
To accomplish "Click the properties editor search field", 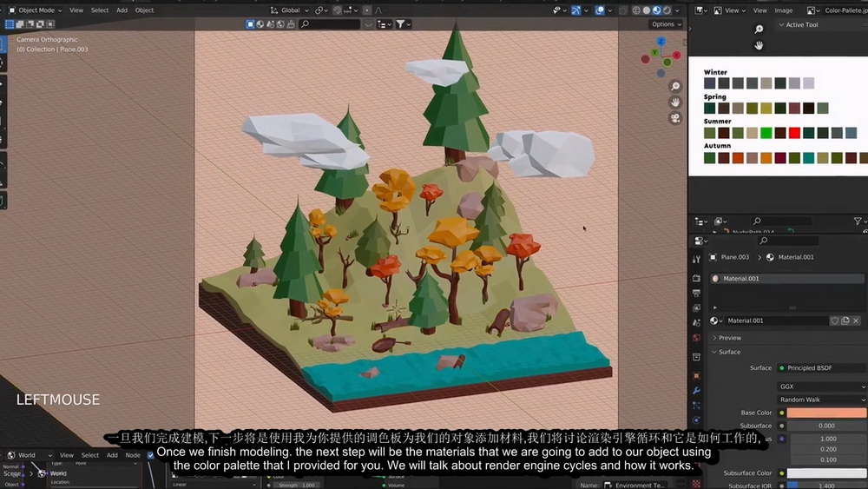I will [787, 241].
